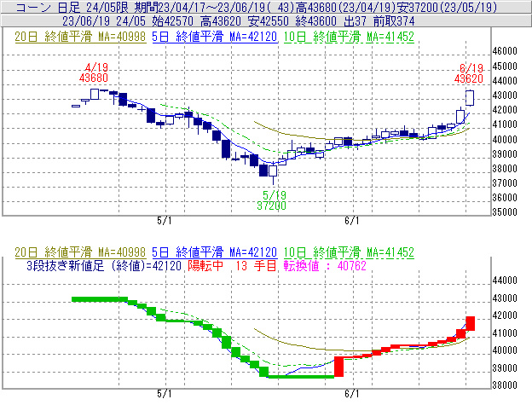Click the 4/19 high candlestick
The image size is (532, 405).
95,94
